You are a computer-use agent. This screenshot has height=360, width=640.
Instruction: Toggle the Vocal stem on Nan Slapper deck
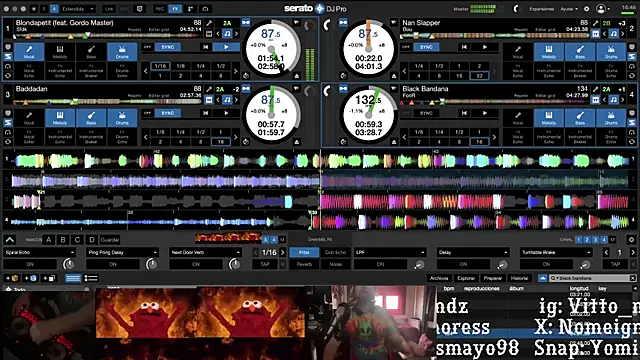pos(518,52)
